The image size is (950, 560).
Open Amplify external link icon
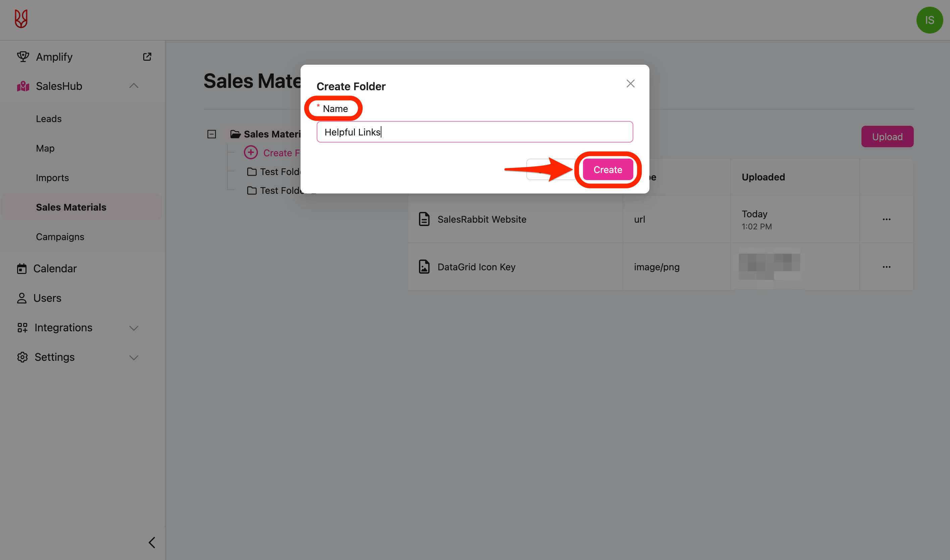pos(147,57)
